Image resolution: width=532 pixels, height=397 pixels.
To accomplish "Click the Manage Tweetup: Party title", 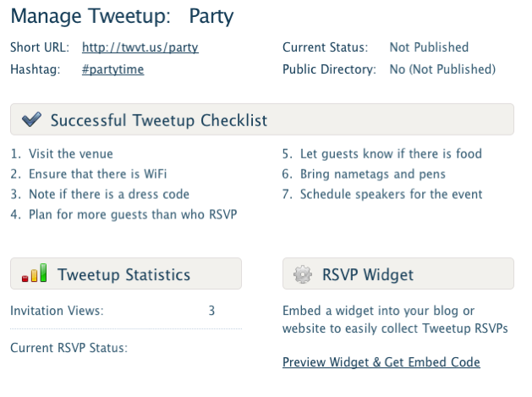I will 122,16.
